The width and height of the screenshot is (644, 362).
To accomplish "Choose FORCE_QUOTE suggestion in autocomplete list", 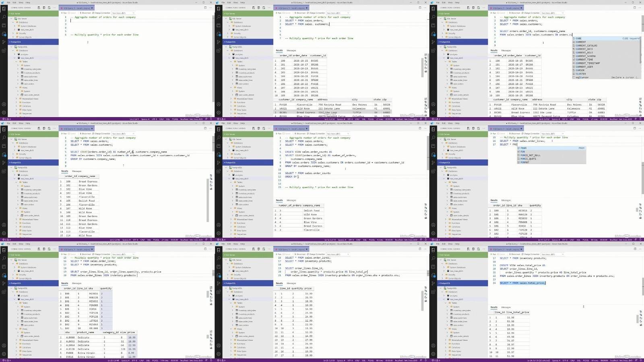I will 552,159.
